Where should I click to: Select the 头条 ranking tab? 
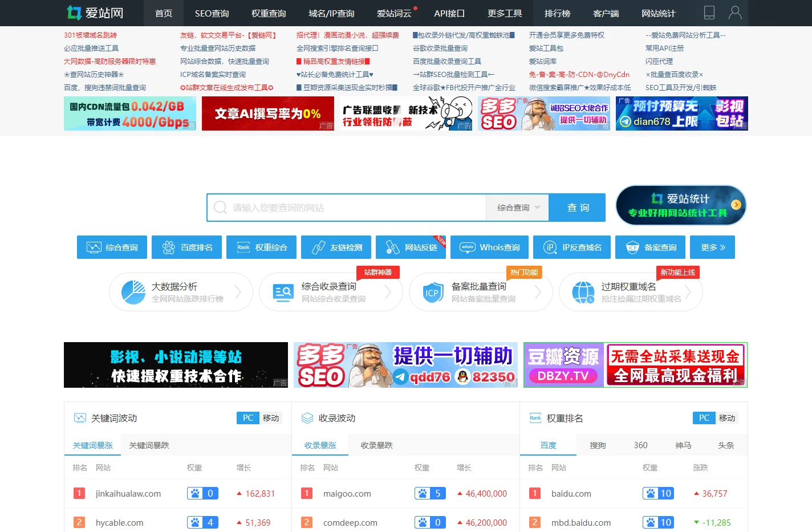tap(726, 445)
